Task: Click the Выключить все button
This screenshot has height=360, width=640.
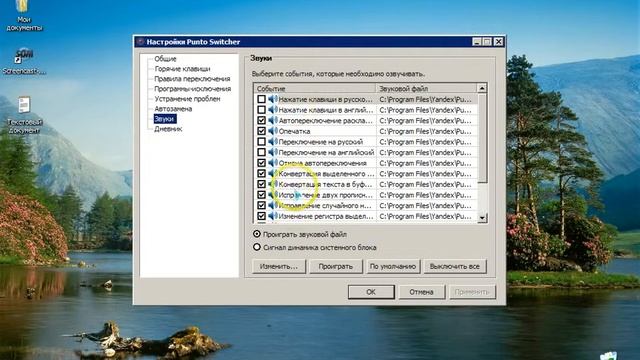Action: click(455, 266)
